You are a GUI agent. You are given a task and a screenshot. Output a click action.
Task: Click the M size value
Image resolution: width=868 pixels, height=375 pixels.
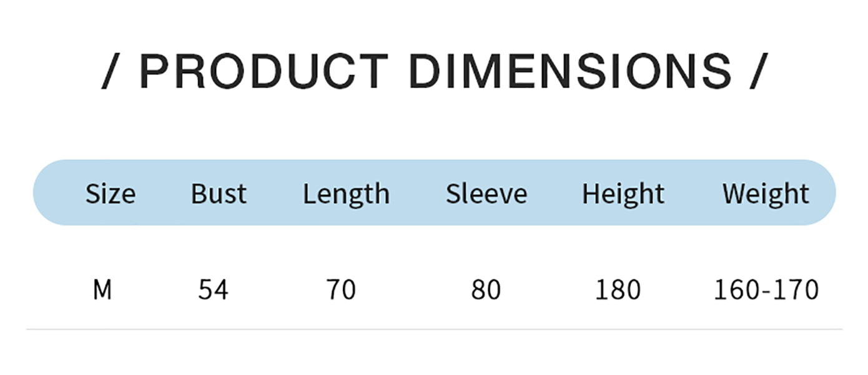pos(102,290)
